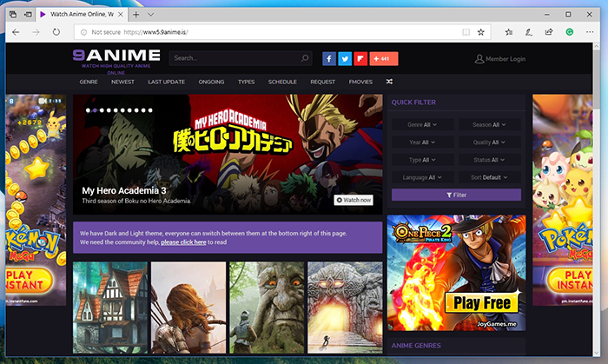Viewport: 608px width, 364px height.
Task: Share on Twitter icon
Action: tap(345, 59)
